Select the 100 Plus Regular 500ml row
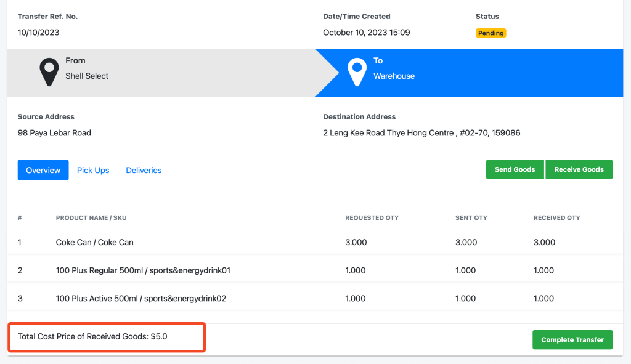 [x=143, y=270]
